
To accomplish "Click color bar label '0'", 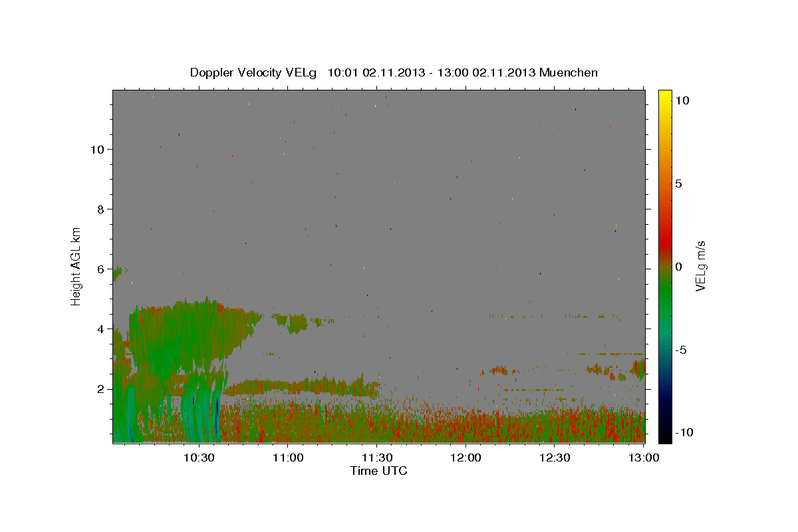I will (679, 267).
